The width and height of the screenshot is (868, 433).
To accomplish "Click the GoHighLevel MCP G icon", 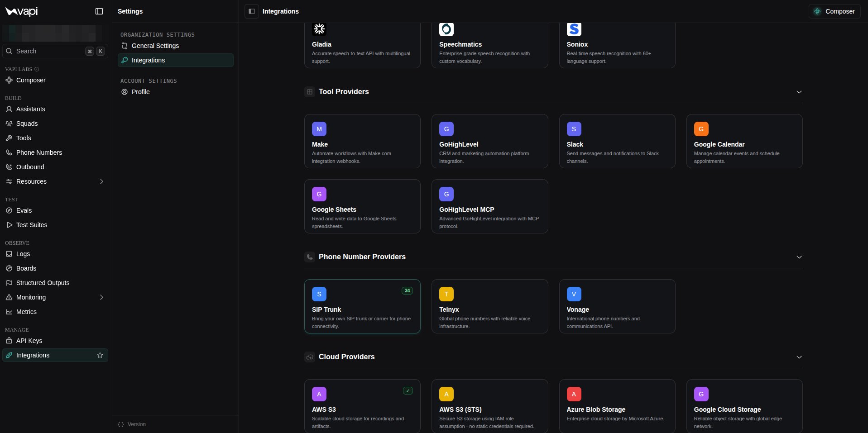I will point(446,194).
